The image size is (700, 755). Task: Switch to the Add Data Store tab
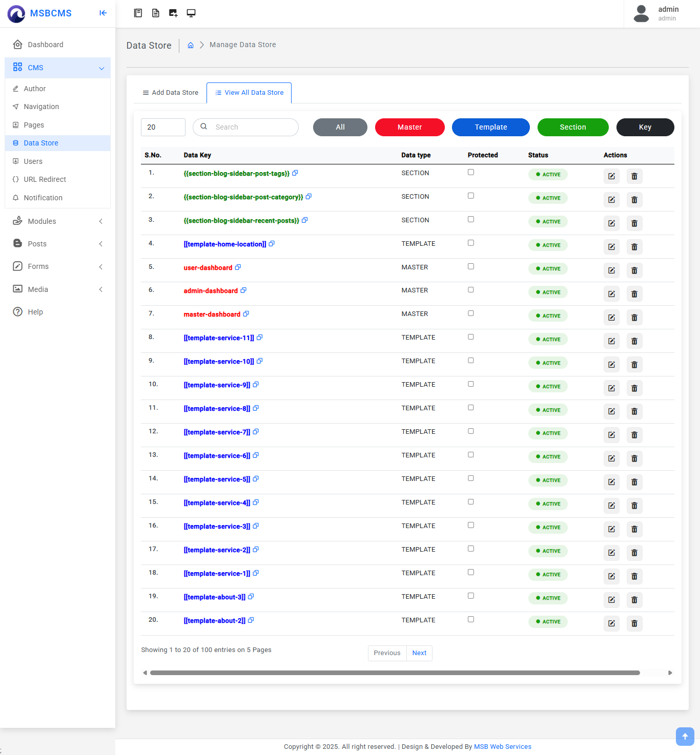(170, 93)
